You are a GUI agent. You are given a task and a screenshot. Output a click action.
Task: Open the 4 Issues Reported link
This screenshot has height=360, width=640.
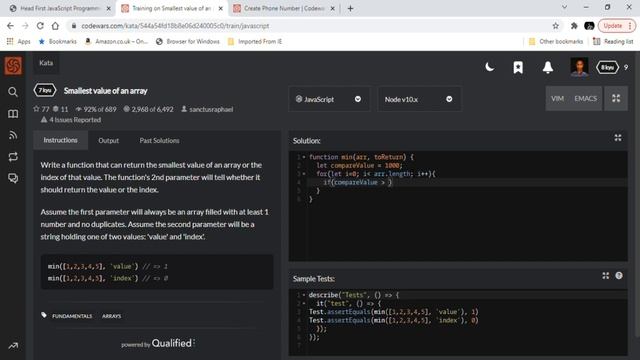(x=71, y=120)
